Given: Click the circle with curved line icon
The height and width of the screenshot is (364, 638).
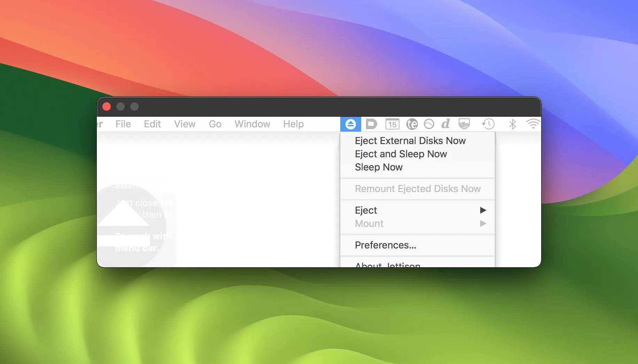Looking at the screenshot, I should point(429,124).
